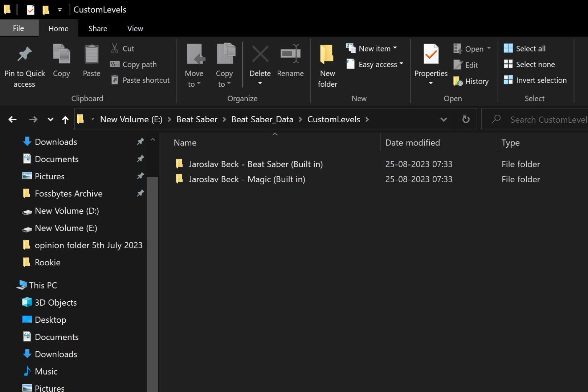Refresh the CustomLevels folder view

466,119
